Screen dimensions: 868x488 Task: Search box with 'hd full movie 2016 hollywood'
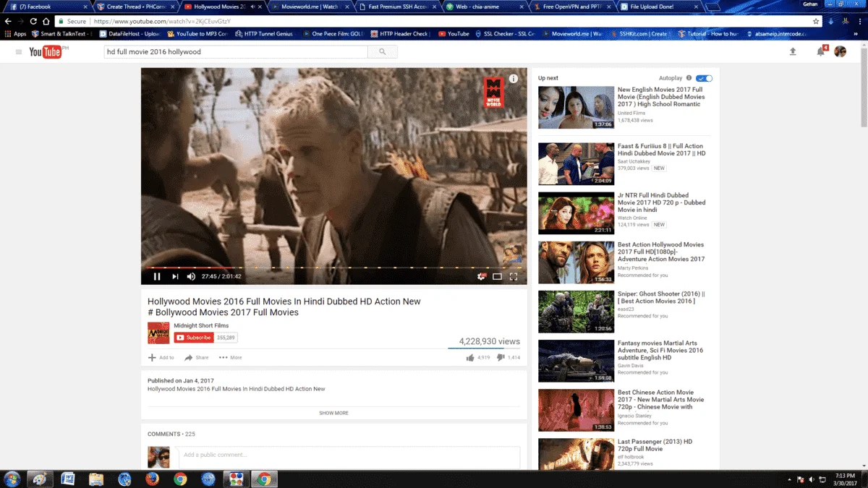pyautogui.click(x=236, y=52)
